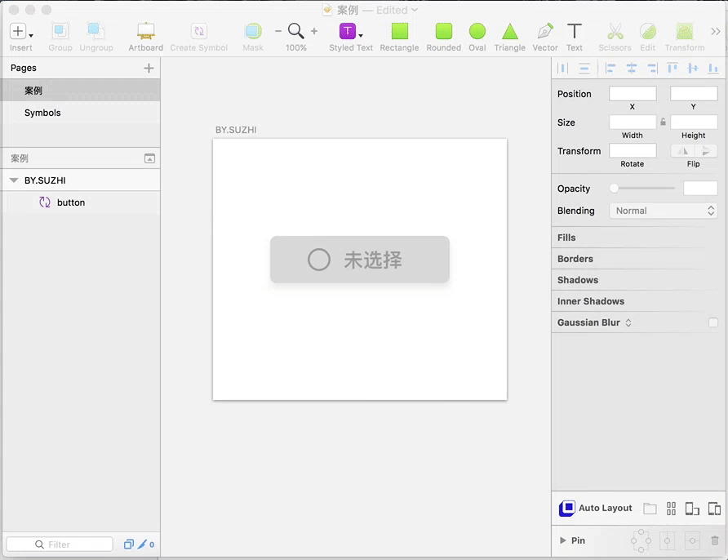The image size is (728, 560).
Task: Click the Pin trash delete icon
Action: click(x=715, y=540)
